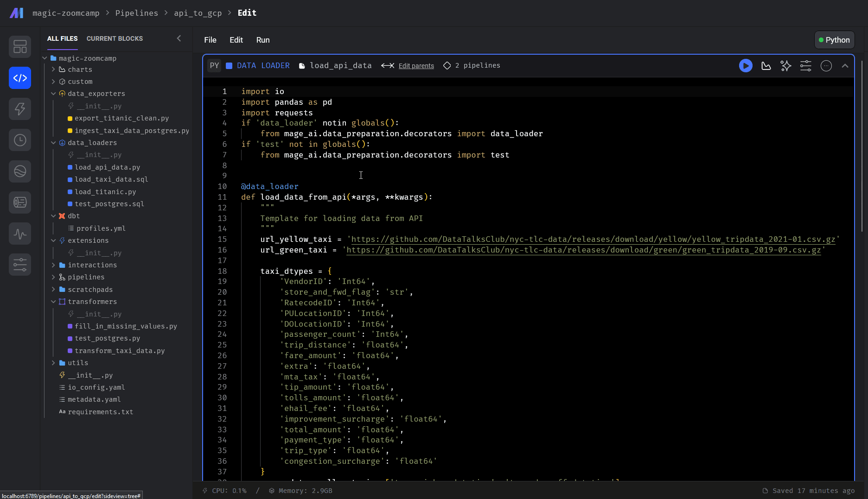This screenshot has height=499, width=868.
Task: Switch to Current Blocks tab
Action: pos(115,38)
